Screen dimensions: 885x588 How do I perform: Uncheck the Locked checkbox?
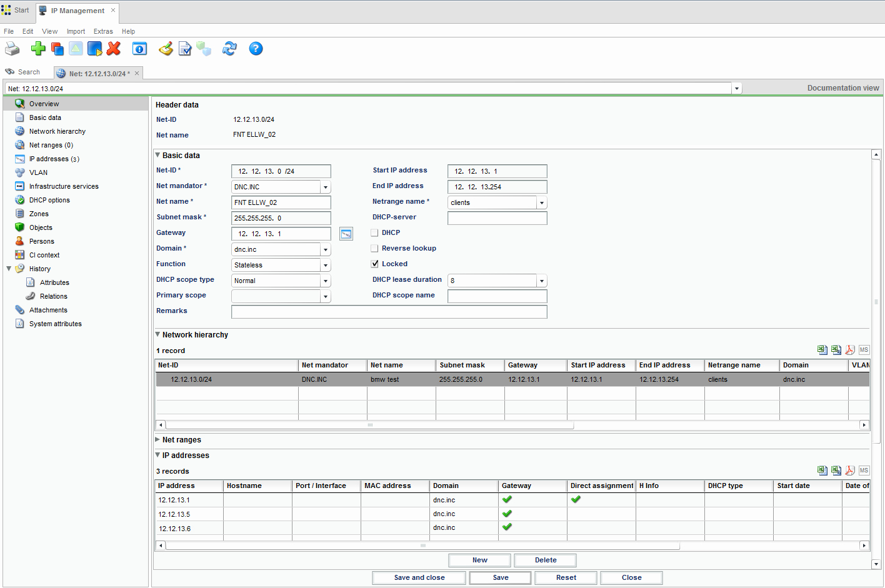pyautogui.click(x=375, y=264)
